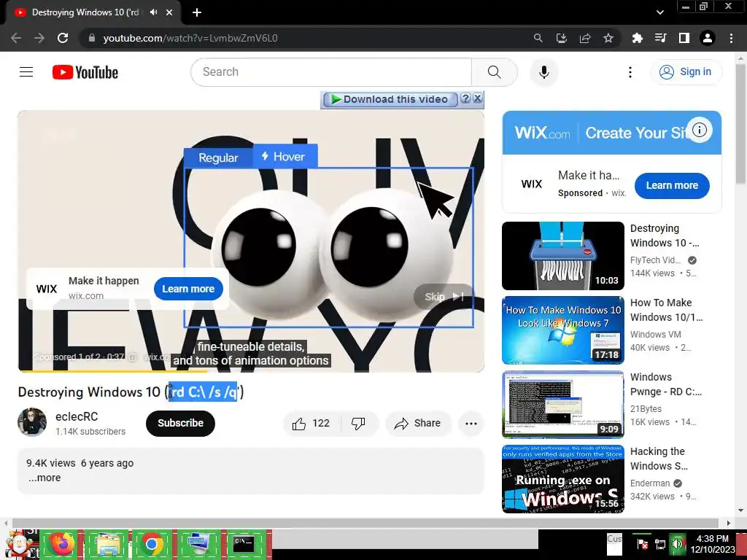Like the video with thumbs up

pos(311,424)
